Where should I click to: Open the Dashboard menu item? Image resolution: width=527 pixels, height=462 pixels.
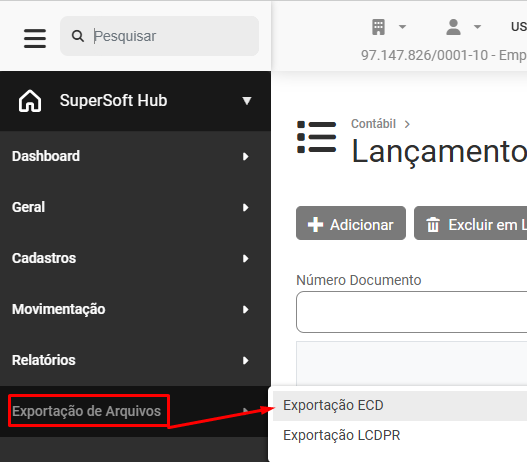tap(135, 156)
